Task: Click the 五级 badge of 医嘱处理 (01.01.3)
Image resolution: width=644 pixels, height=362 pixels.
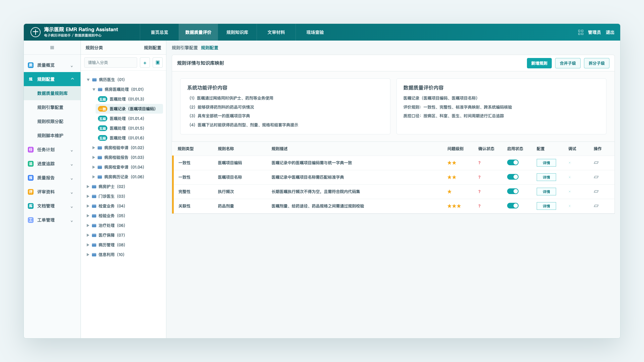Action: click(x=102, y=99)
